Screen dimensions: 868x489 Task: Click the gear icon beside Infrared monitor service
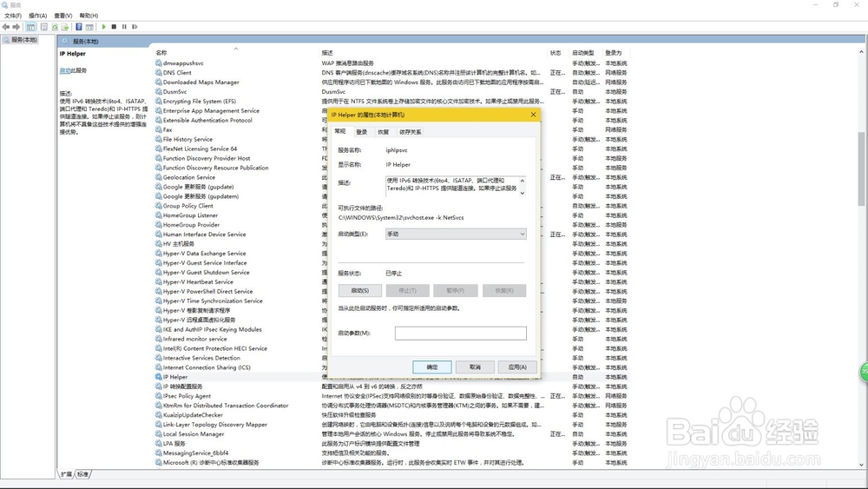pos(158,339)
